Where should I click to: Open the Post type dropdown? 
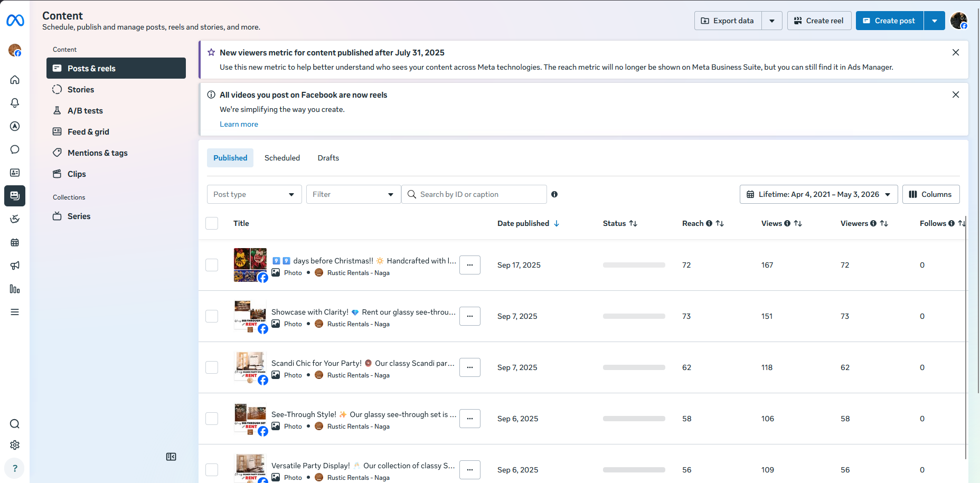click(255, 194)
